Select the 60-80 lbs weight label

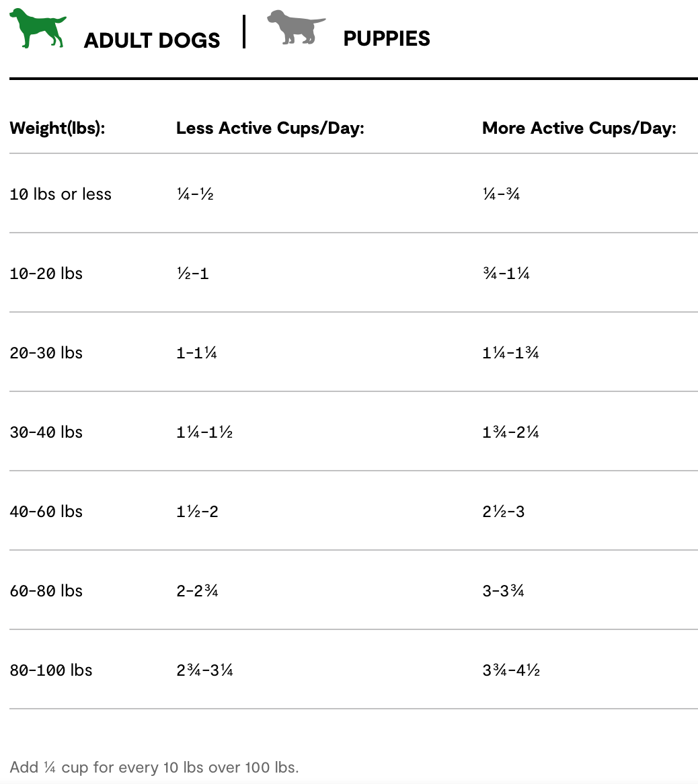point(46,591)
